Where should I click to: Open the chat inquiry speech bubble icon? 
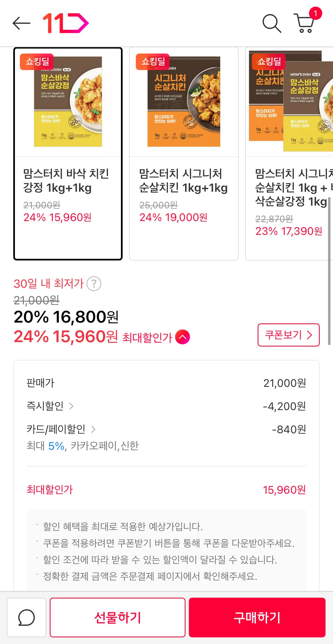[x=27, y=618]
